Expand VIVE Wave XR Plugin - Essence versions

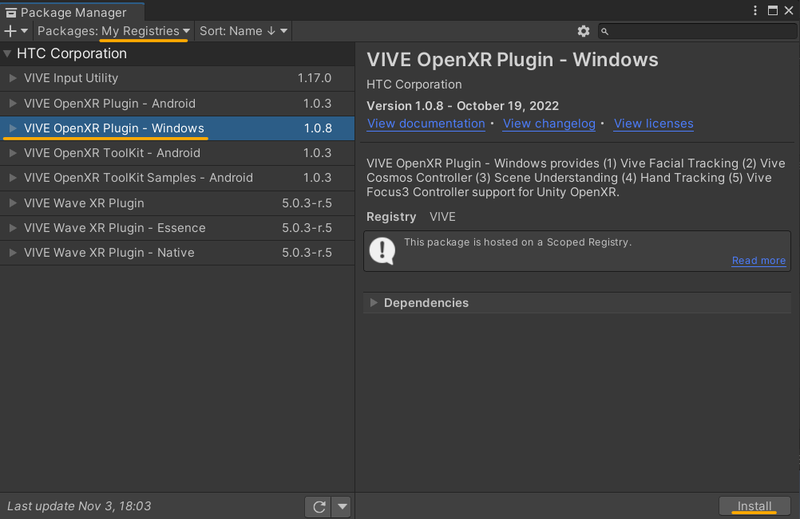point(13,228)
